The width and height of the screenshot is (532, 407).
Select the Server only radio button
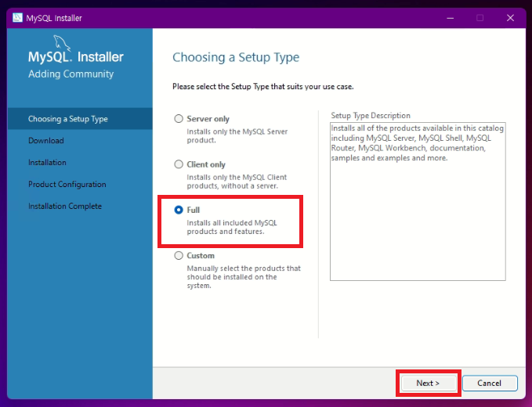click(x=179, y=119)
